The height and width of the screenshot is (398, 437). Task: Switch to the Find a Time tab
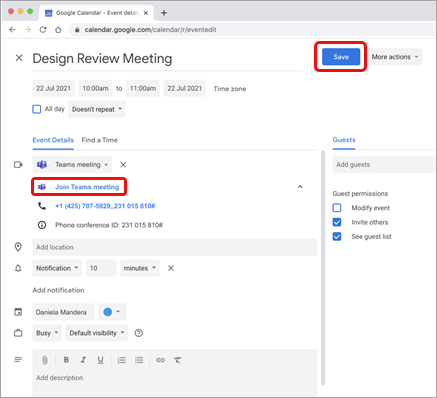(100, 140)
